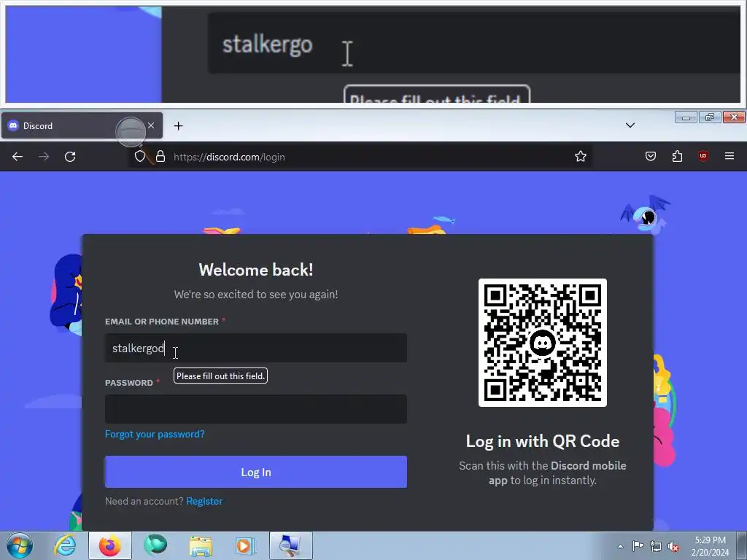
Task: Open the Forgot your password link
Action: [x=155, y=435]
